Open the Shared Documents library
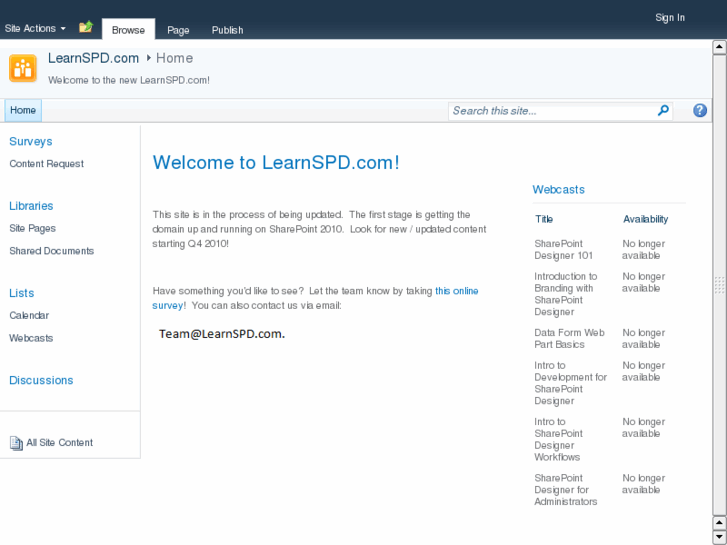This screenshot has height=545, width=727. pyautogui.click(x=51, y=251)
